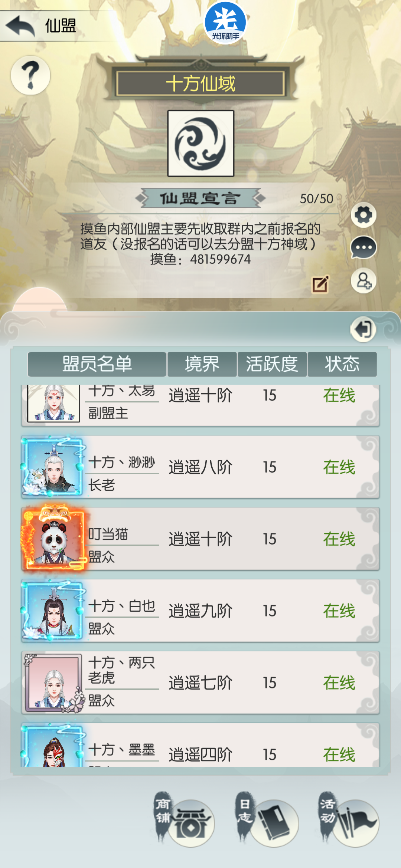Sort by 状态 column header
Viewport: 401px width, 868px height.
coord(342,364)
